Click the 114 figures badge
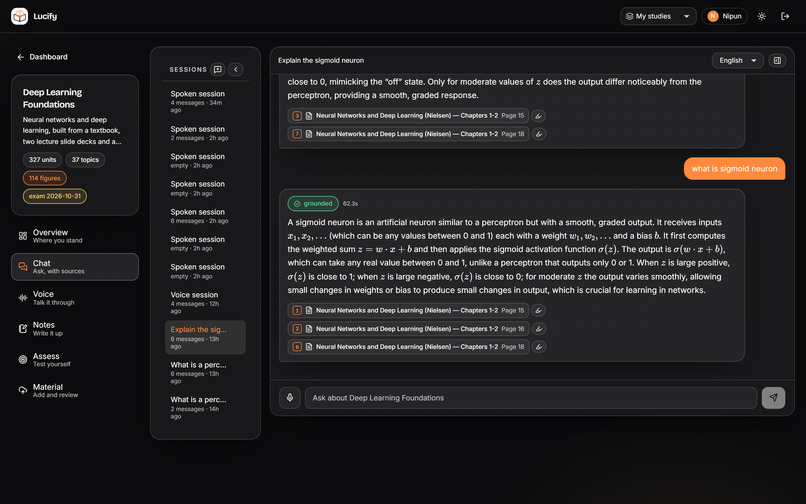This screenshot has width=806, height=504. tap(45, 178)
